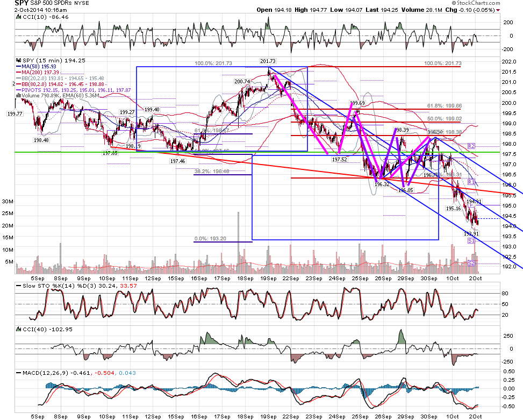523x420 pixels.
Task: Click the 197.52 price annotation
Action: pyautogui.click(x=340, y=160)
